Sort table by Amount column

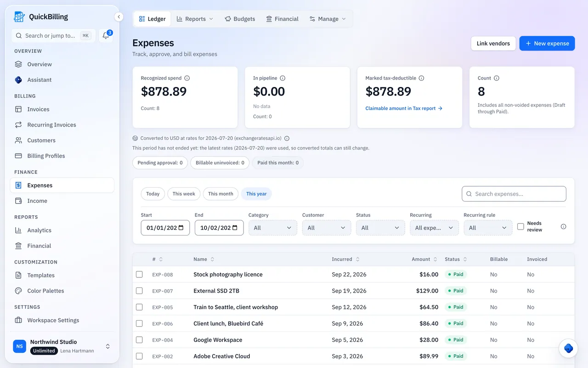click(424, 259)
